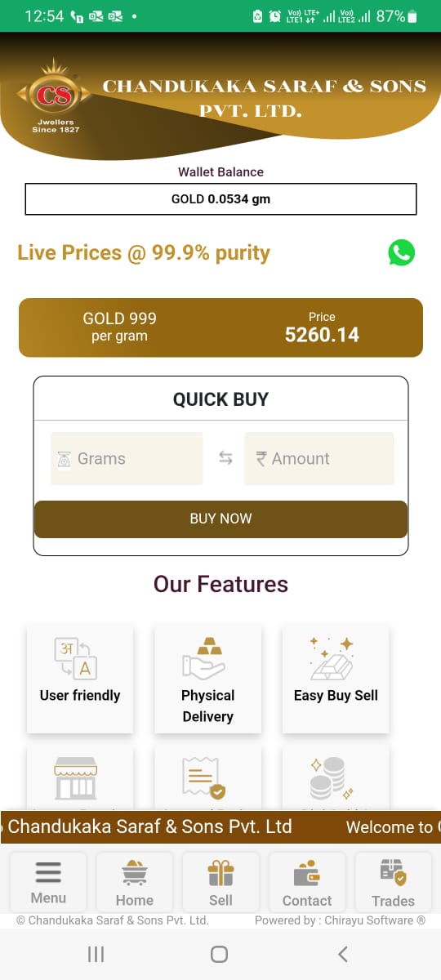Tap the GOLD 999 price banner
This screenshot has height=980, width=441.
(220, 327)
